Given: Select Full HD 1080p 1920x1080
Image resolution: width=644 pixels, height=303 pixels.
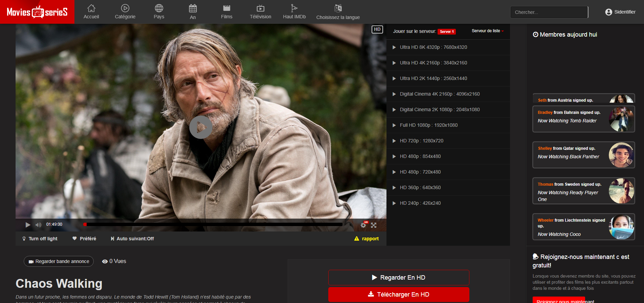Looking at the screenshot, I should 448,125.
